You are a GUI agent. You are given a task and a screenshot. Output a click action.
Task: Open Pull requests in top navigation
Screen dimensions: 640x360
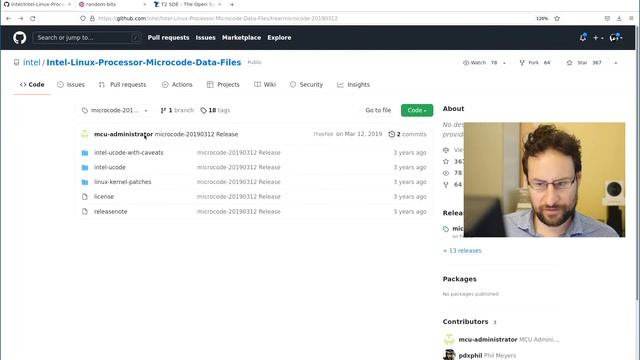(x=168, y=38)
